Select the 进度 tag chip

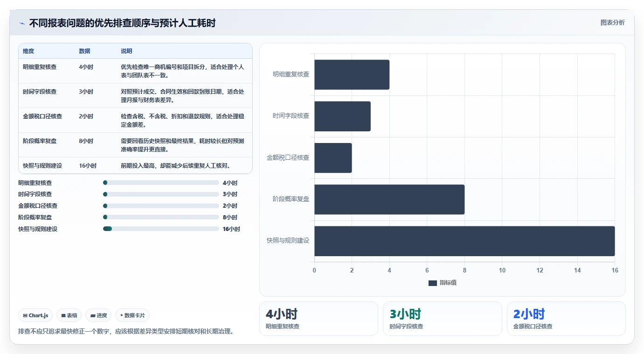pos(98,315)
